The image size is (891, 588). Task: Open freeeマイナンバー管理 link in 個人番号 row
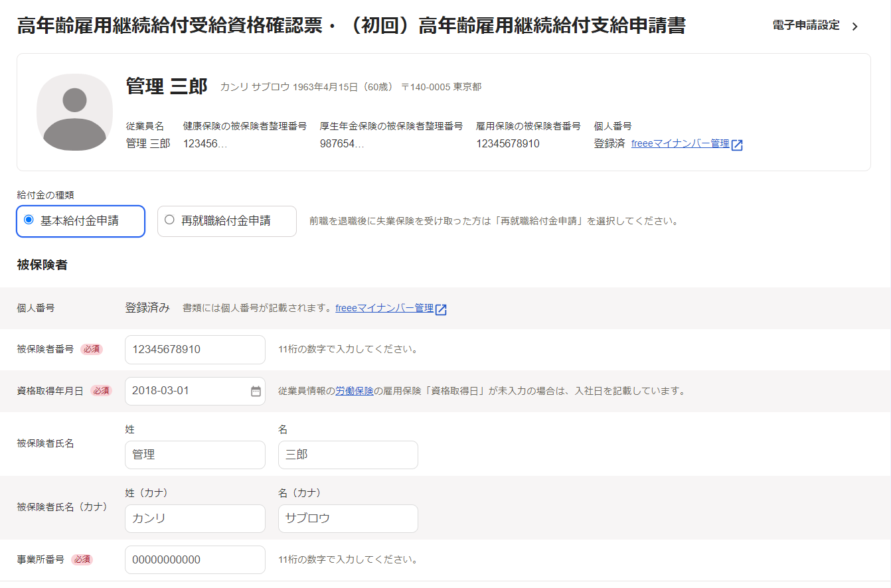pyautogui.click(x=384, y=308)
